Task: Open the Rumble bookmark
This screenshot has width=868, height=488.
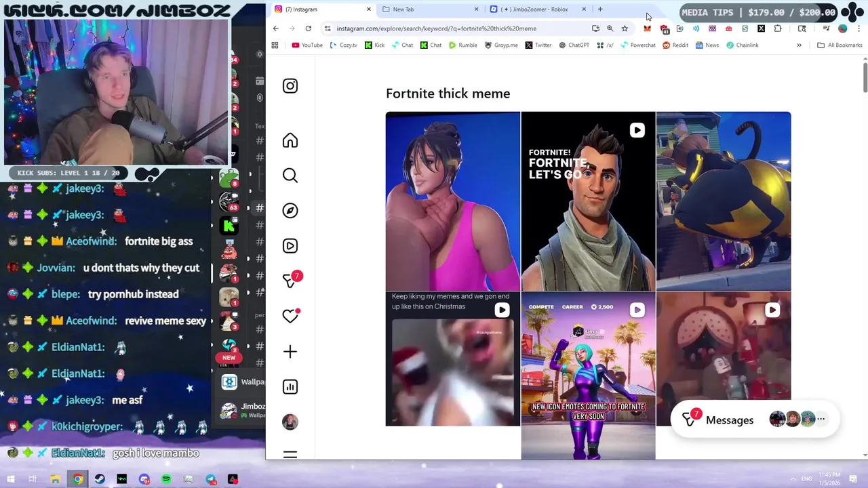Action: (x=463, y=45)
